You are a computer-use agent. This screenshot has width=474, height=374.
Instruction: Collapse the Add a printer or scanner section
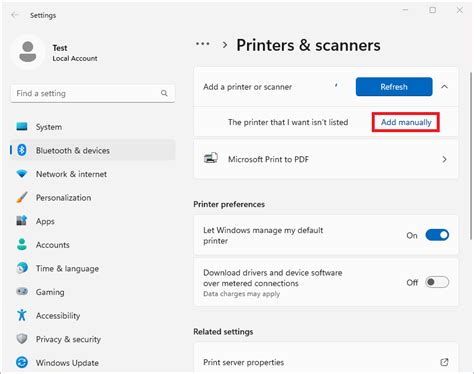444,87
